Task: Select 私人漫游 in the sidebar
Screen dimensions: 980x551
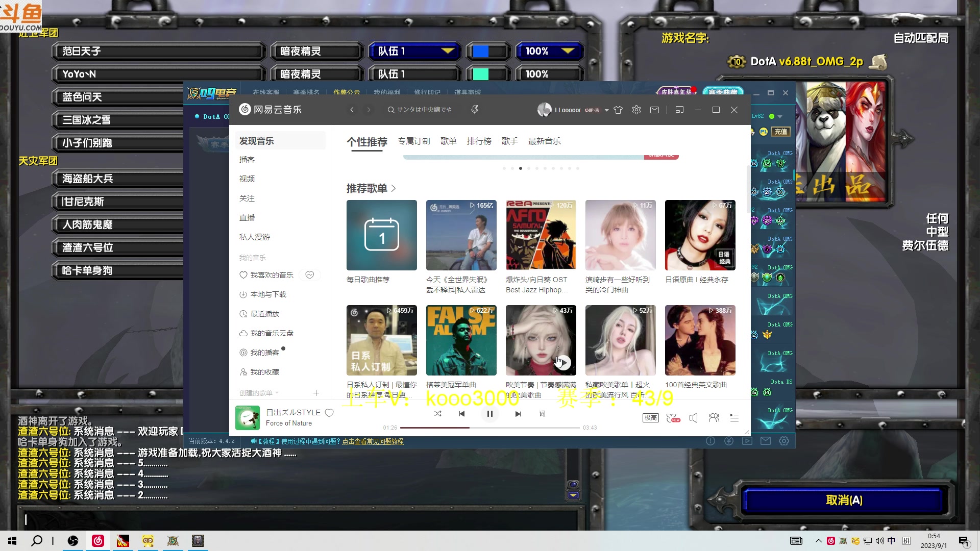Action: [255, 237]
